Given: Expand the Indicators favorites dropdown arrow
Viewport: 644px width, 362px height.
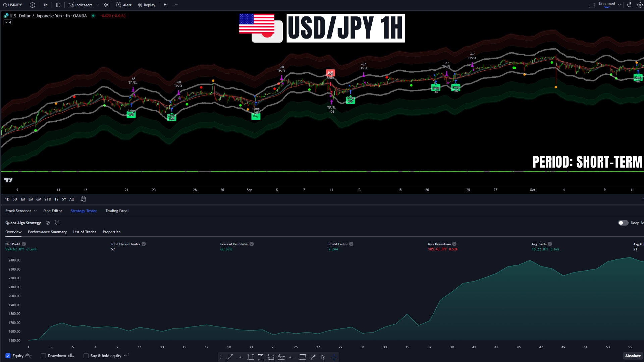Looking at the screenshot, I should (98, 5).
